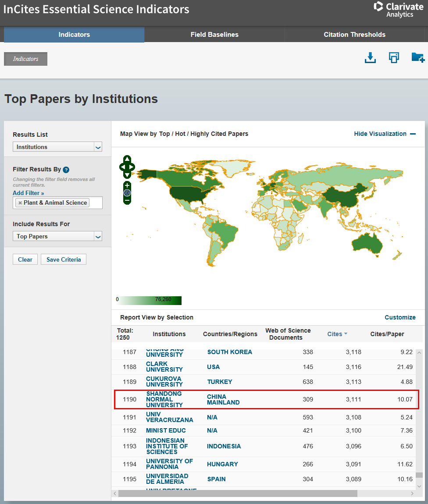Image resolution: width=428 pixels, height=504 pixels.
Task: Zoom out on the map with minus
Action: coord(127,200)
